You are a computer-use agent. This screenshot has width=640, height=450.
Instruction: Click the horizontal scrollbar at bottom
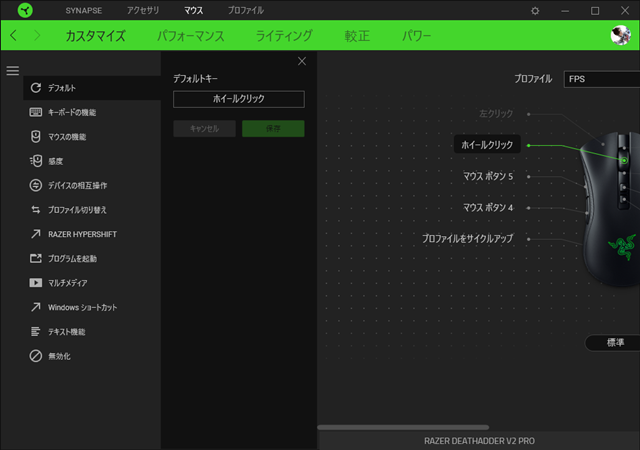(403, 427)
